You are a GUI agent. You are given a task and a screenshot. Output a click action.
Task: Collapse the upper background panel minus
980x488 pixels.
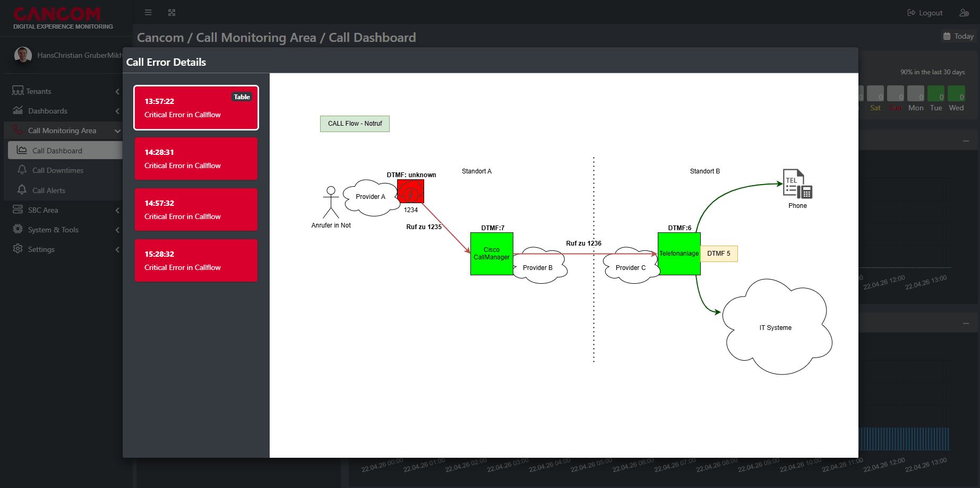966,141
